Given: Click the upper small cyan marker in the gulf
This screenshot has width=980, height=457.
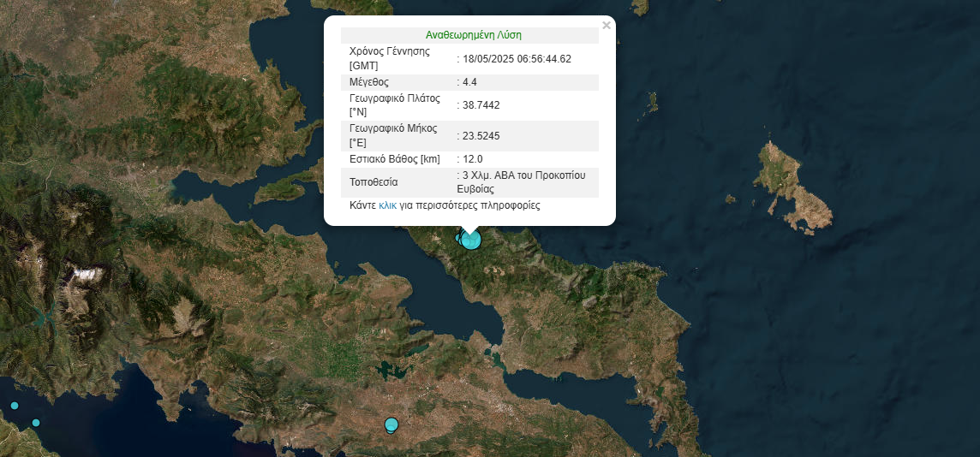Looking at the screenshot, I should [14, 406].
